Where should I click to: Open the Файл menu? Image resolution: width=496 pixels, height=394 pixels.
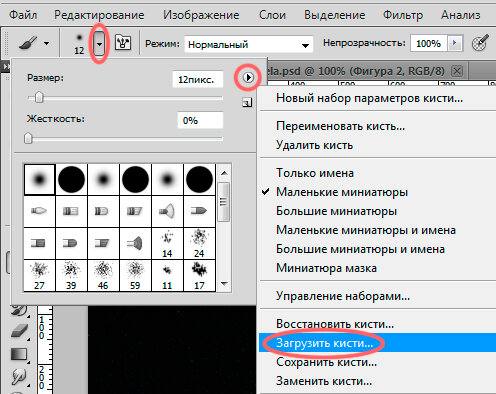23,15
